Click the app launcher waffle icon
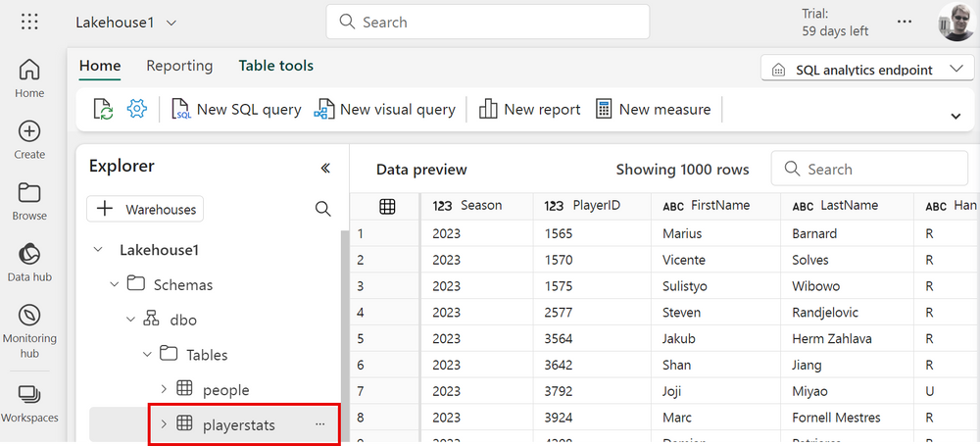Image resolution: width=980 pixels, height=446 pixels. coord(29,22)
